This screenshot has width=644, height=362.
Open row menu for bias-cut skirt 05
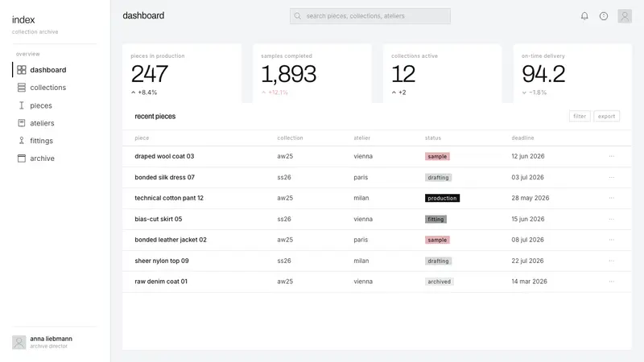612,219
